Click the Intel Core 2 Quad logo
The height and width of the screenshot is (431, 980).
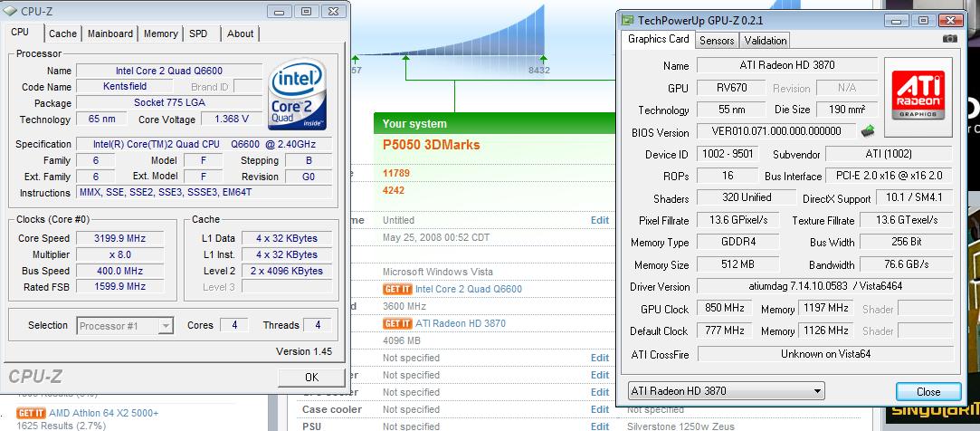tap(297, 94)
